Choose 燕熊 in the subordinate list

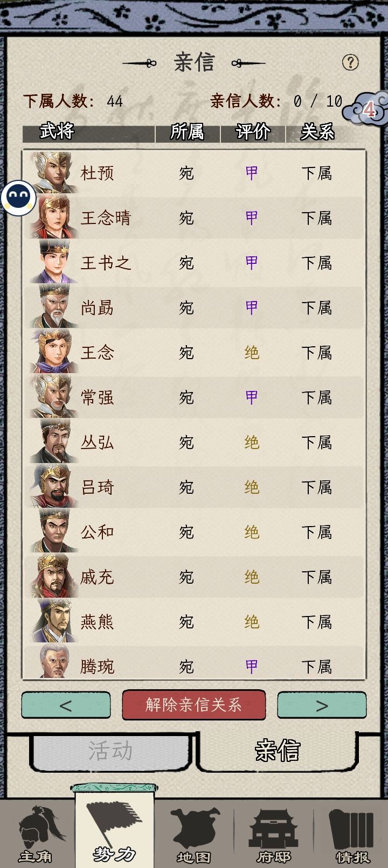(194, 622)
